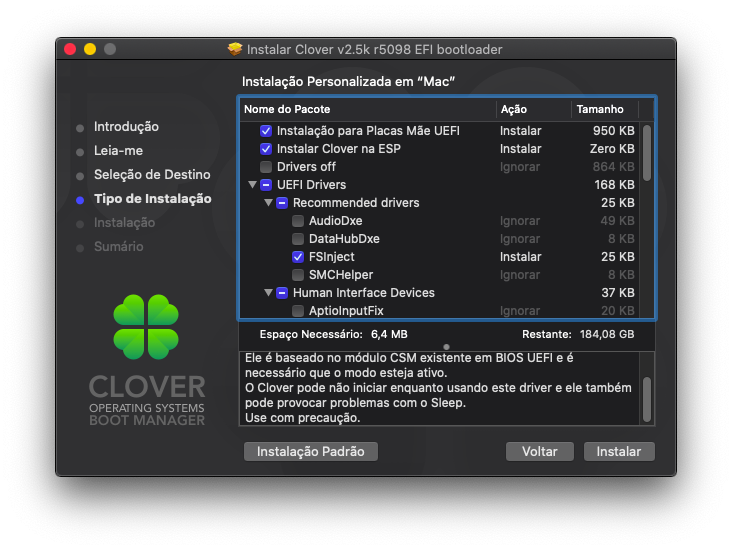The image size is (732, 550).
Task: Select the Drivers off row label
Action: 306,167
